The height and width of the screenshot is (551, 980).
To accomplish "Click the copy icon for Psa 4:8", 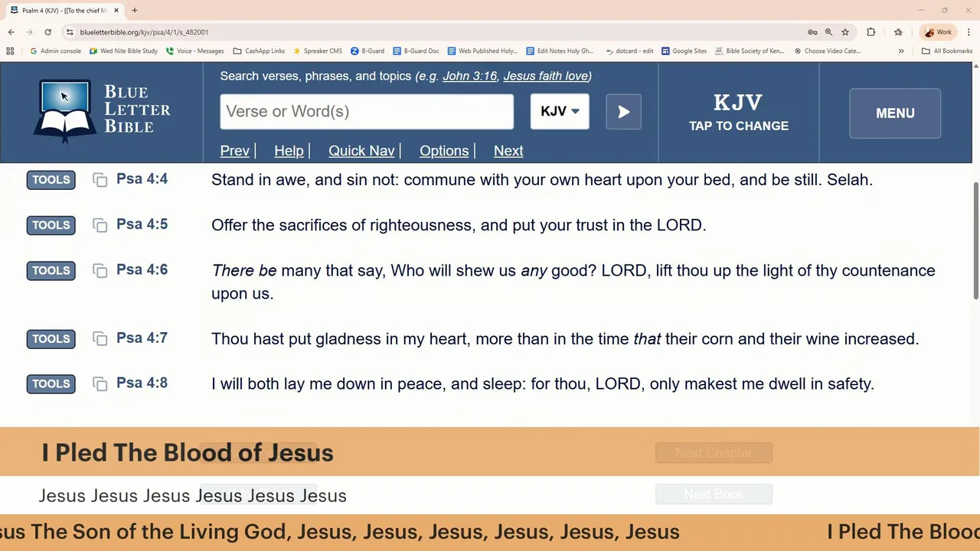I will [100, 383].
